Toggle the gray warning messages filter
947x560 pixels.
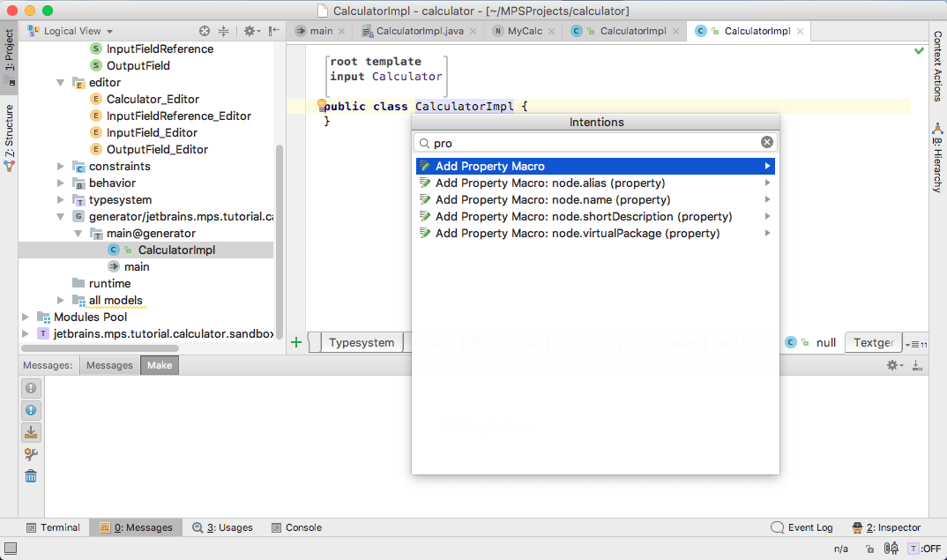(x=31, y=388)
